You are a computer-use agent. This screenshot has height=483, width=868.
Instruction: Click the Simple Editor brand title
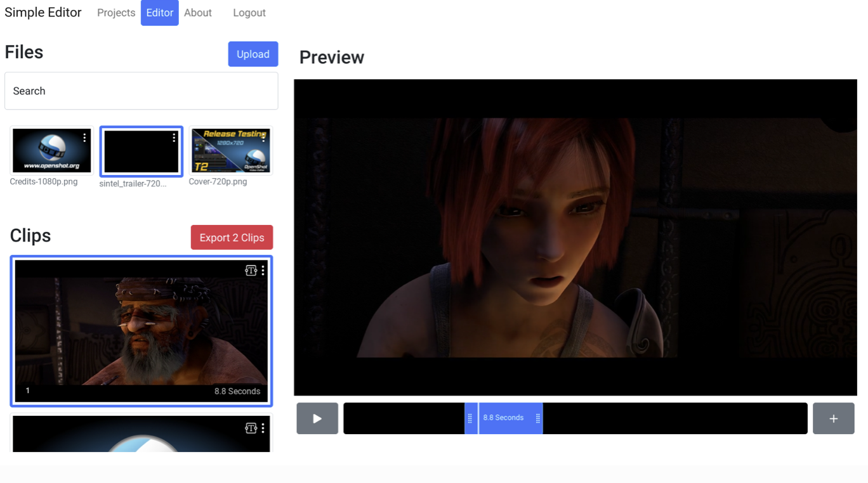coord(43,13)
